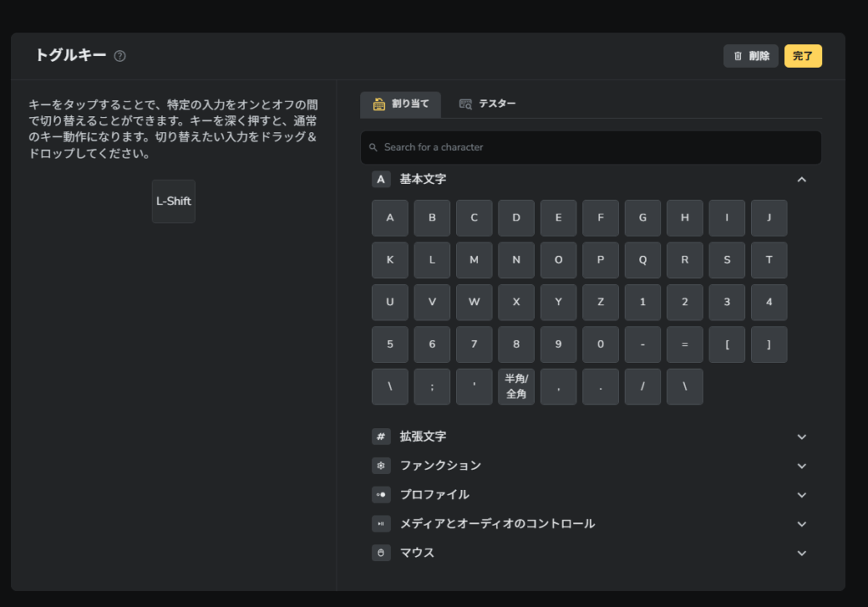Expand the 拡張文字 section chevron

(x=802, y=437)
